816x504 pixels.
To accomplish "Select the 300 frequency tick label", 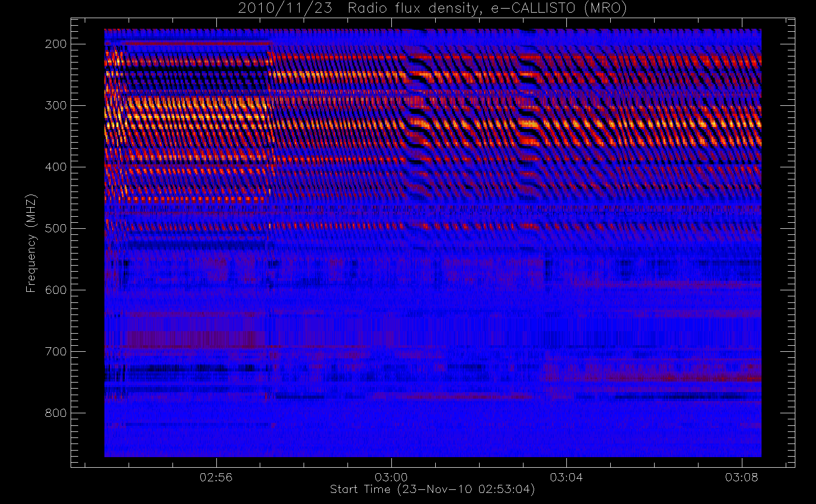I will tap(55, 105).
